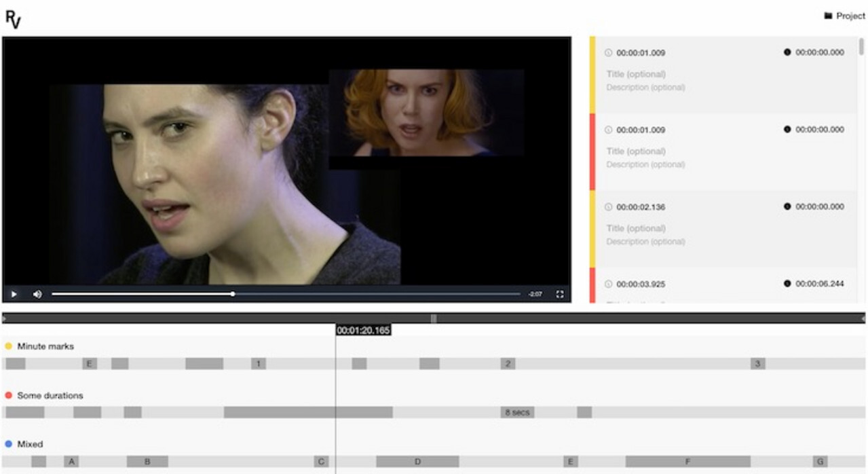This screenshot has width=868, height=474.
Task: Click the yellow Minute marks track dot
Action: [9, 346]
